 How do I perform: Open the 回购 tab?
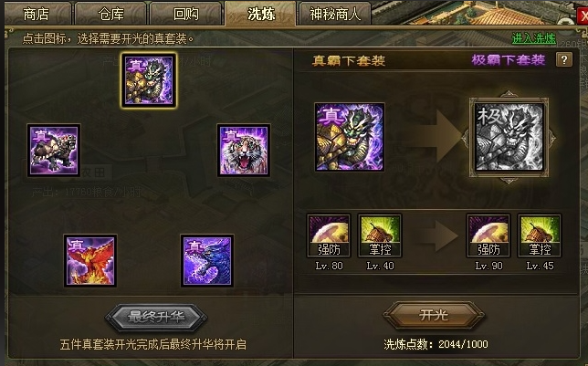click(185, 14)
